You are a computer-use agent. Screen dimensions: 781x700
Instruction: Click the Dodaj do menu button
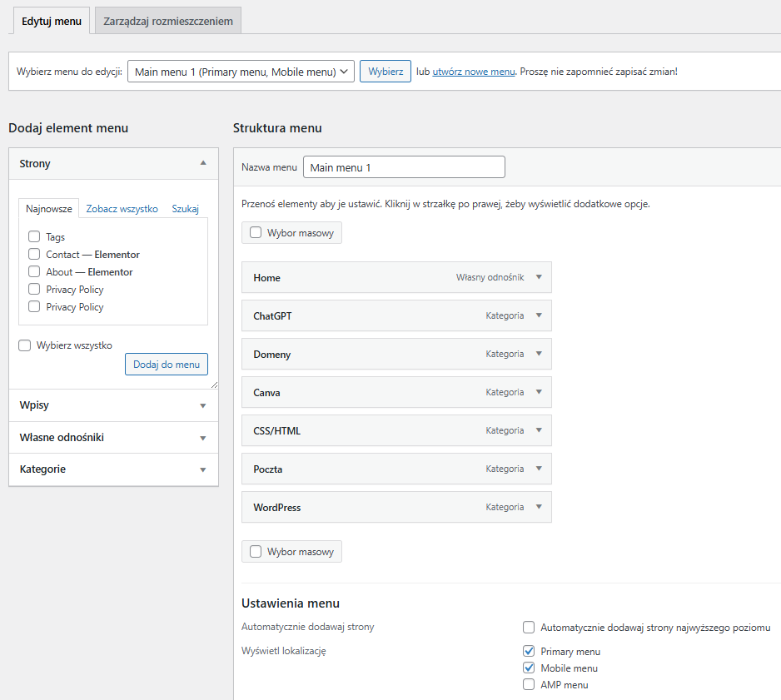click(x=167, y=365)
